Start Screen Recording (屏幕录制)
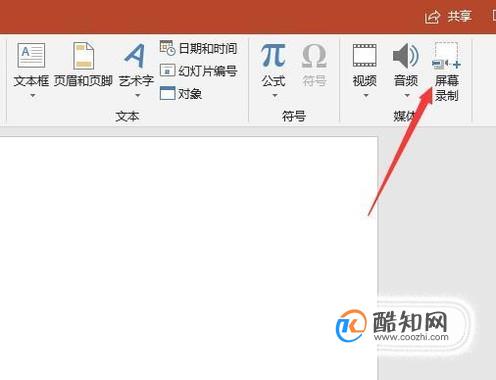 [x=447, y=72]
